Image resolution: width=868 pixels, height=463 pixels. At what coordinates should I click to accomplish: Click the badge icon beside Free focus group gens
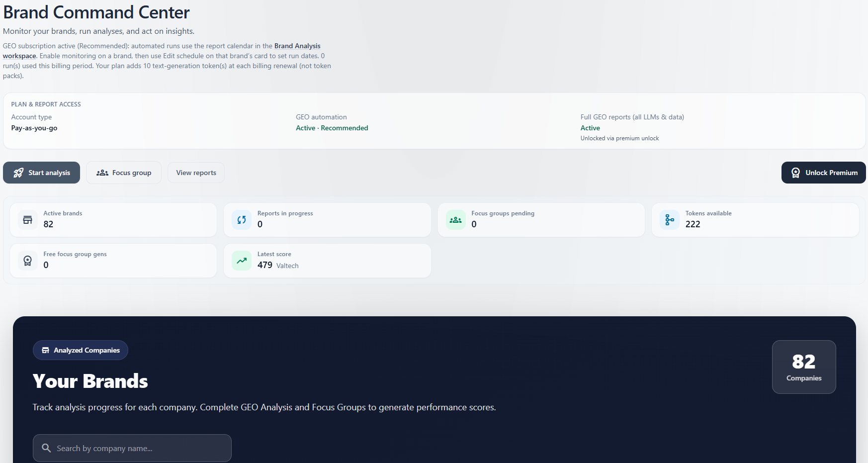point(28,260)
